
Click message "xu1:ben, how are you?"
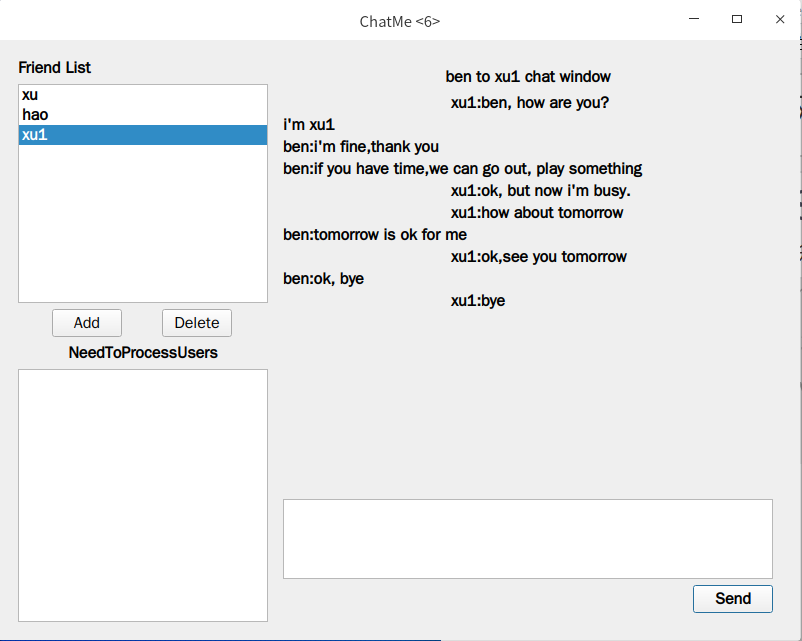pyautogui.click(x=530, y=103)
